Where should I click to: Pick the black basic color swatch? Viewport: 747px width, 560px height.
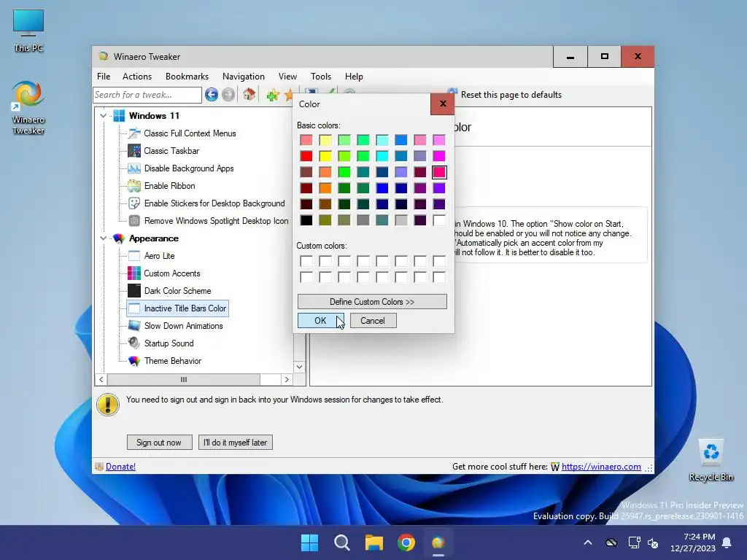click(306, 220)
